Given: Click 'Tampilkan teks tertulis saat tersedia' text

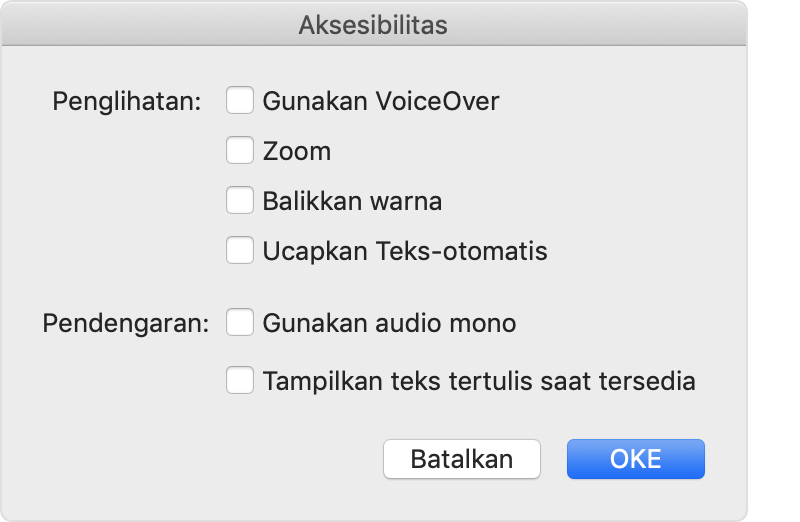Looking at the screenshot, I should click(x=479, y=381).
